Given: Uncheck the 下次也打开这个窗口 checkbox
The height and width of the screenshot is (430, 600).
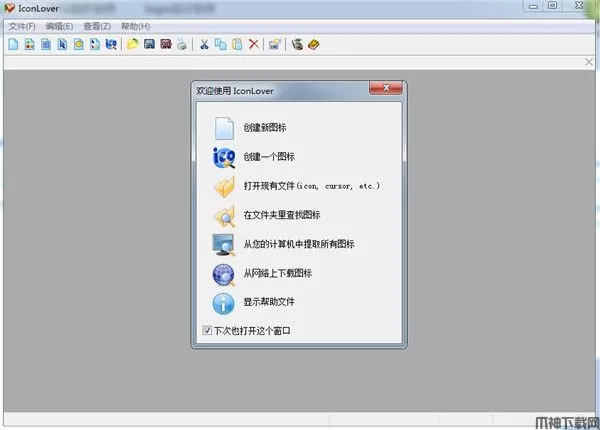Looking at the screenshot, I should click(207, 329).
